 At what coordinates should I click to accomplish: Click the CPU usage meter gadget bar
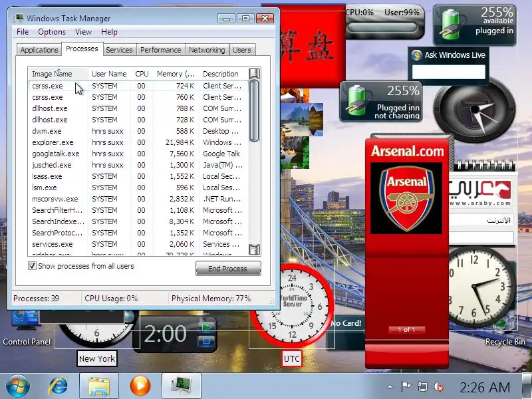coord(382,27)
